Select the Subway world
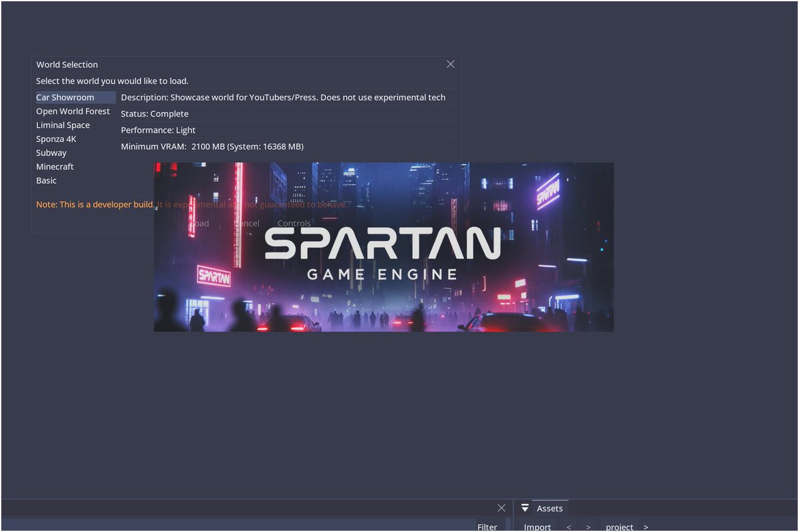Viewport: 799px width, 532px height. (51, 152)
